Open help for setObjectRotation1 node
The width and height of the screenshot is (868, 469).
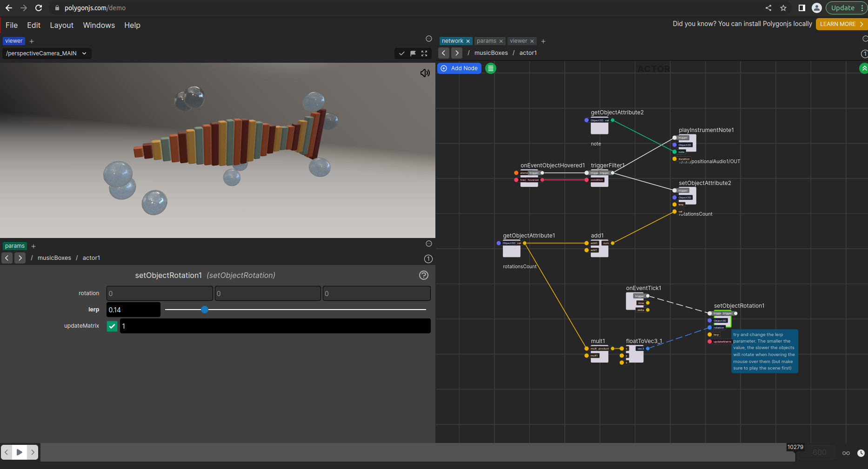(x=423, y=275)
